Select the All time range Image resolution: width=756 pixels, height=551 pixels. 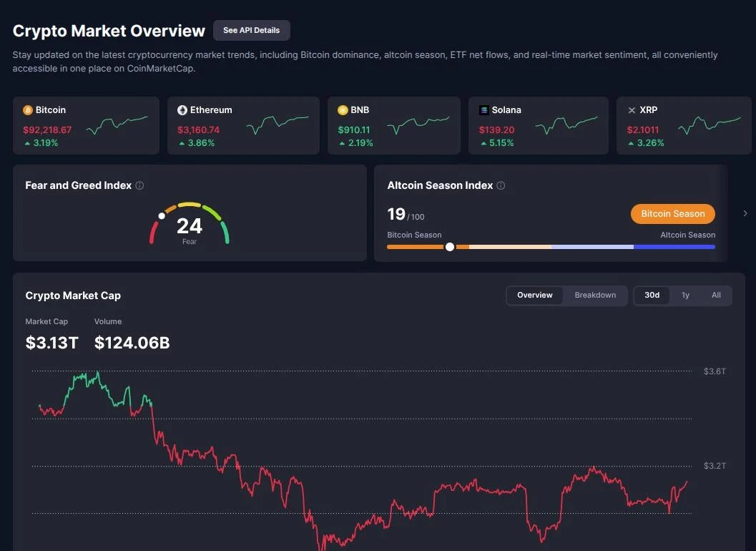pyautogui.click(x=716, y=295)
